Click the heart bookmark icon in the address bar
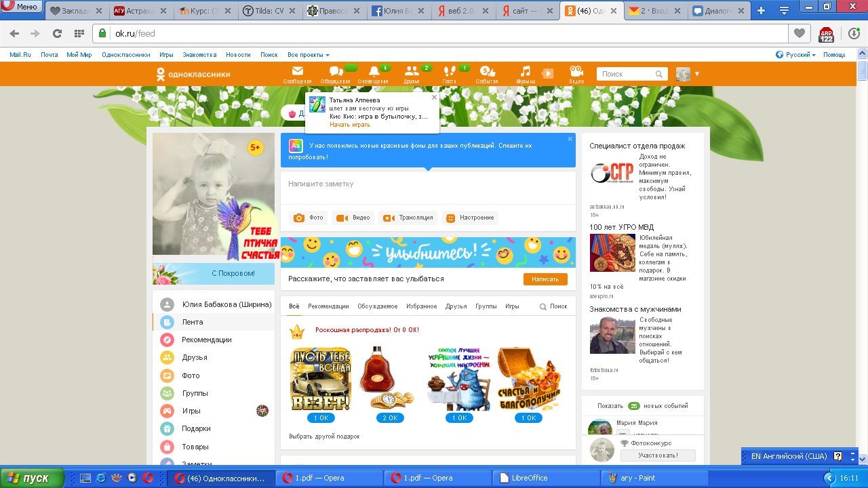 tap(800, 33)
